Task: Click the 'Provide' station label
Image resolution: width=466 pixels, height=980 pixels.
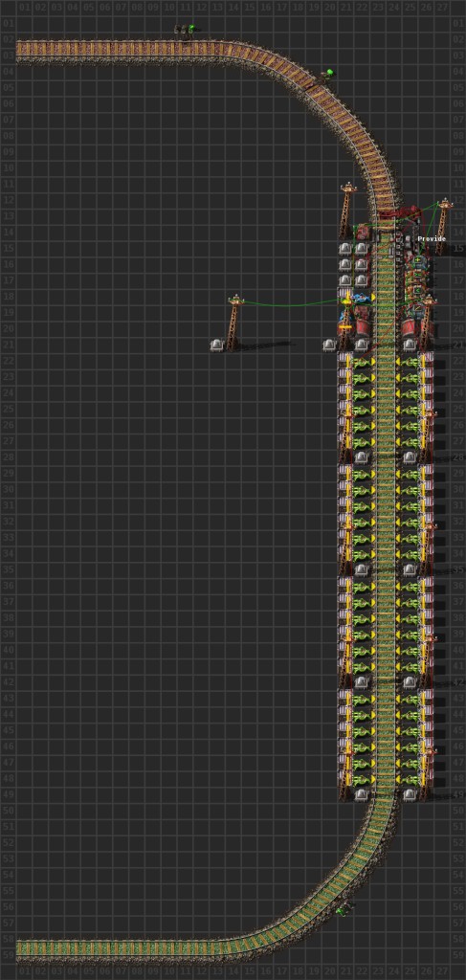Action: (432, 238)
